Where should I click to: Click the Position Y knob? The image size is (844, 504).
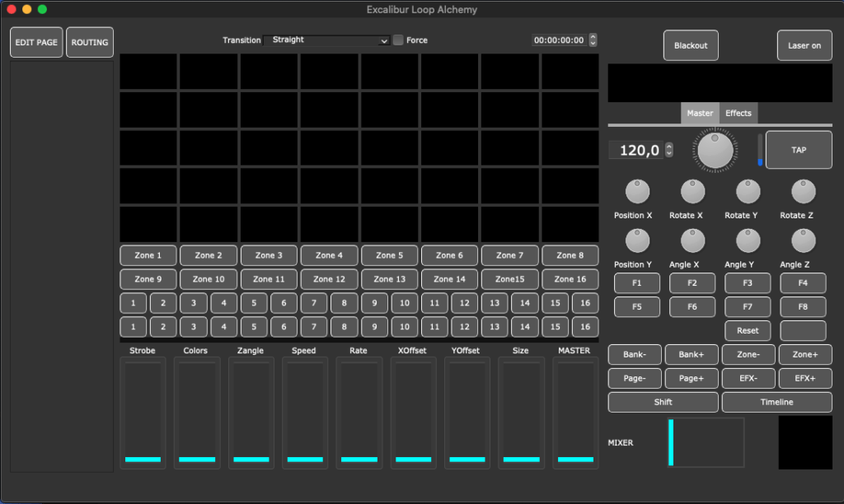click(637, 240)
